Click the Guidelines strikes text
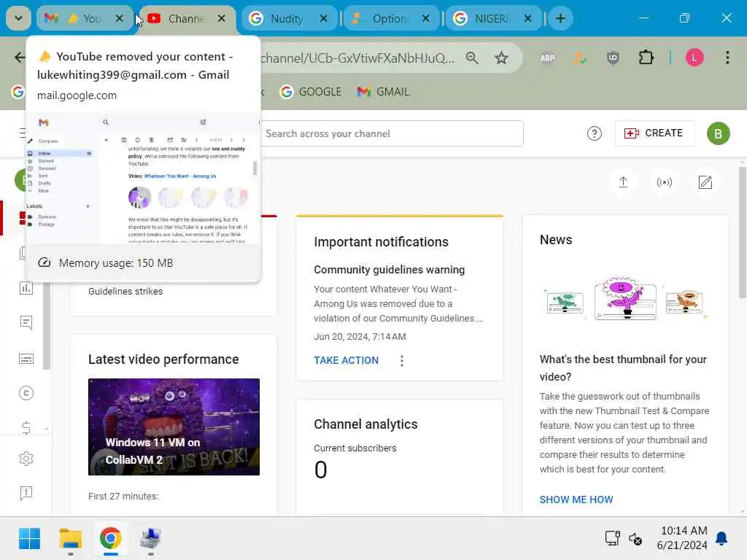The image size is (747, 560). point(125,291)
